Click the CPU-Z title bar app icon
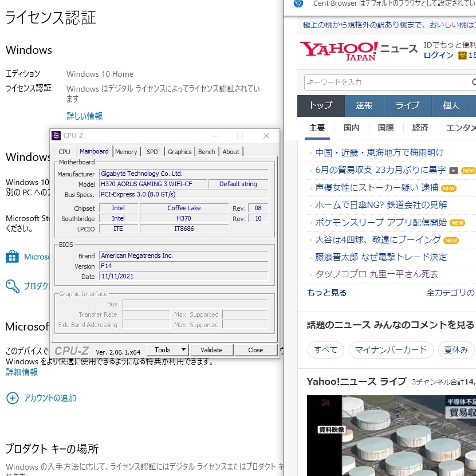Image resolution: width=476 pixels, height=476 pixels. 56,136
